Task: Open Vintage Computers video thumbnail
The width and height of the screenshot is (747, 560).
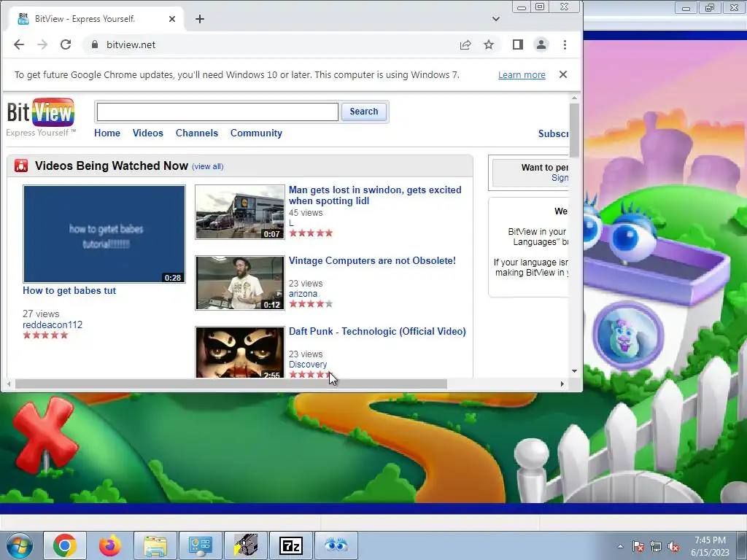Action: tap(240, 283)
